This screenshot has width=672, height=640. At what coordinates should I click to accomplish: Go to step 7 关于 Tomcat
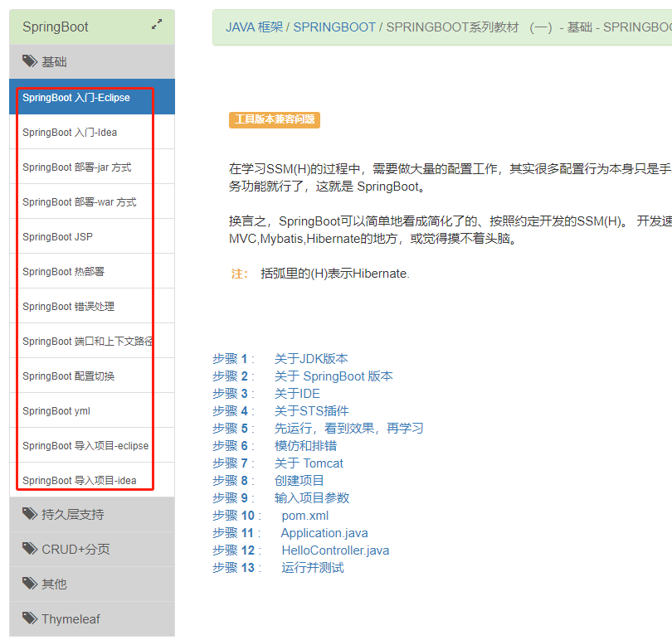(309, 463)
